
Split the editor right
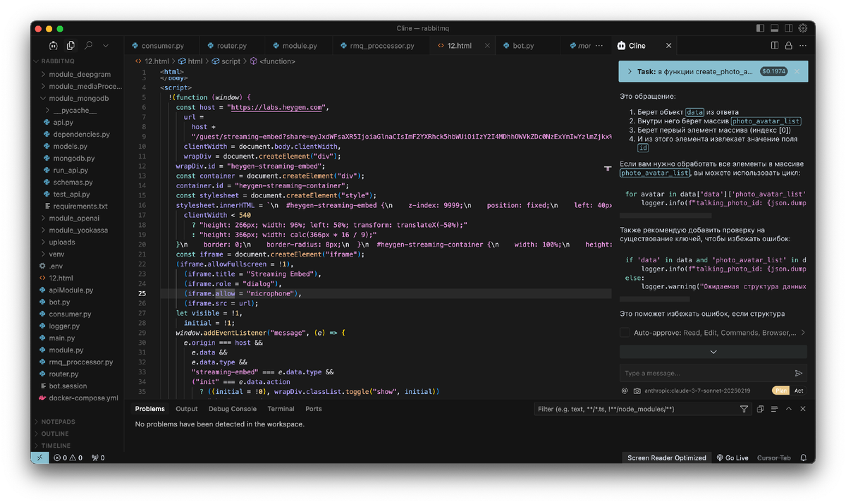(x=774, y=45)
